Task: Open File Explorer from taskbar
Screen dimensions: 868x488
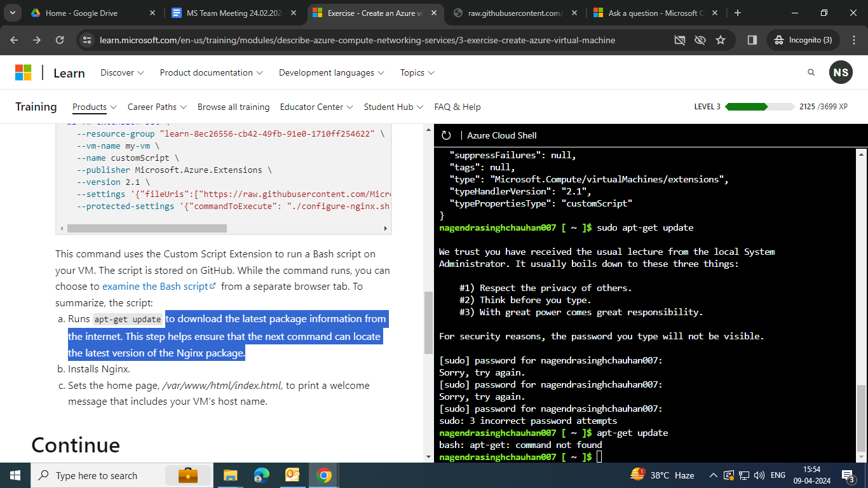Action: (230, 475)
